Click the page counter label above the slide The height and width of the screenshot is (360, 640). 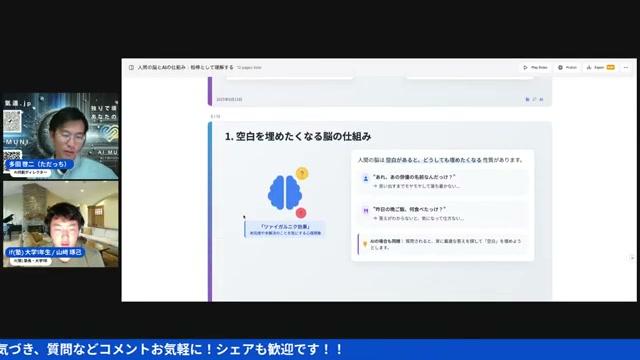[216, 117]
